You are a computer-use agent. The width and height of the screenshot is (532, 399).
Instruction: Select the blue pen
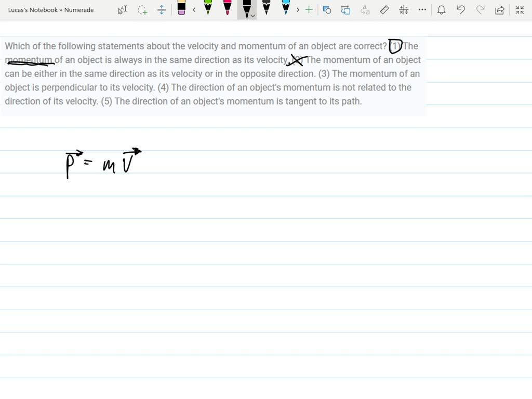(x=286, y=9)
